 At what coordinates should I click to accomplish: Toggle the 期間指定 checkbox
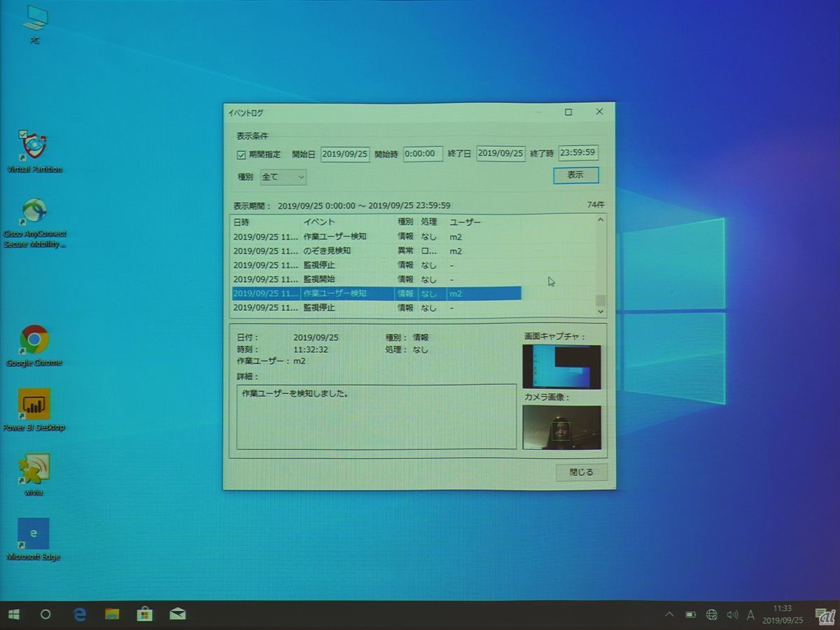241,155
